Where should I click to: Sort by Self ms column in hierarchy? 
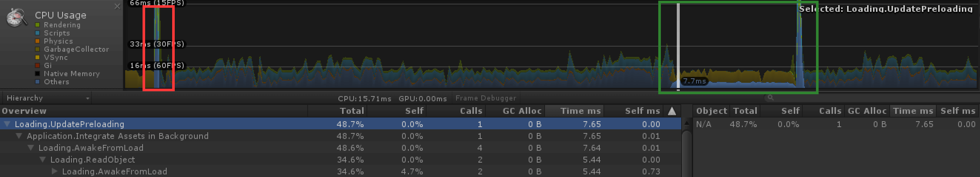tap(634, 111)
